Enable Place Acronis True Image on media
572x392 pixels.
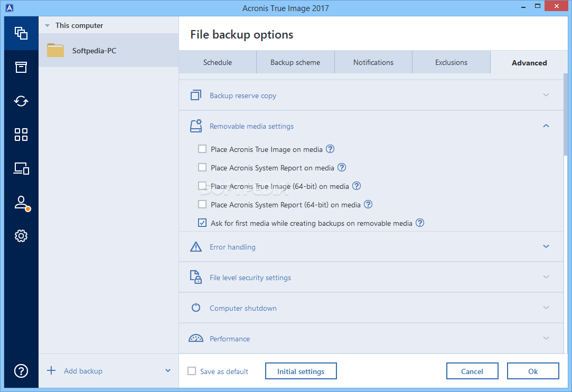point(202,149)
